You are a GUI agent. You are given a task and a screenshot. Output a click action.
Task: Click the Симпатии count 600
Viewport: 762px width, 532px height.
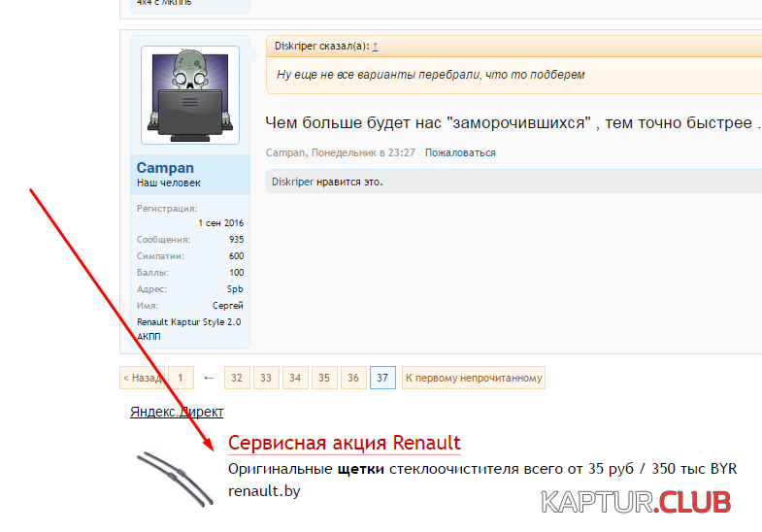tap(236, 256)
